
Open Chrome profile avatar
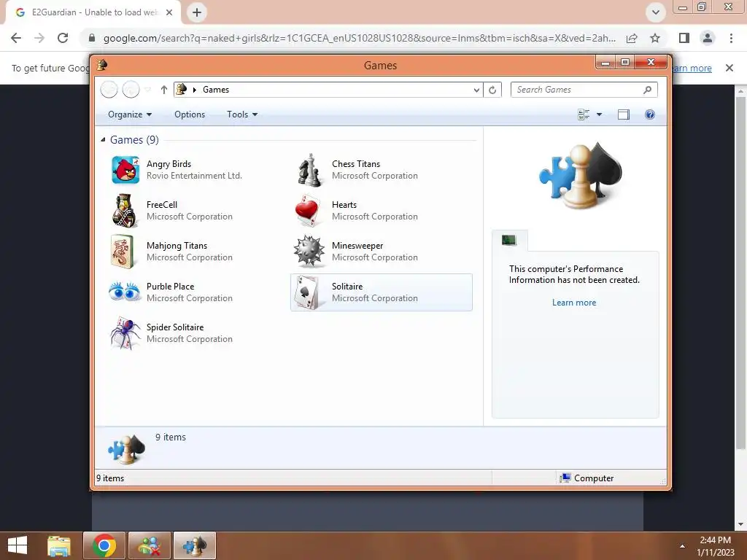click(708, 38)
